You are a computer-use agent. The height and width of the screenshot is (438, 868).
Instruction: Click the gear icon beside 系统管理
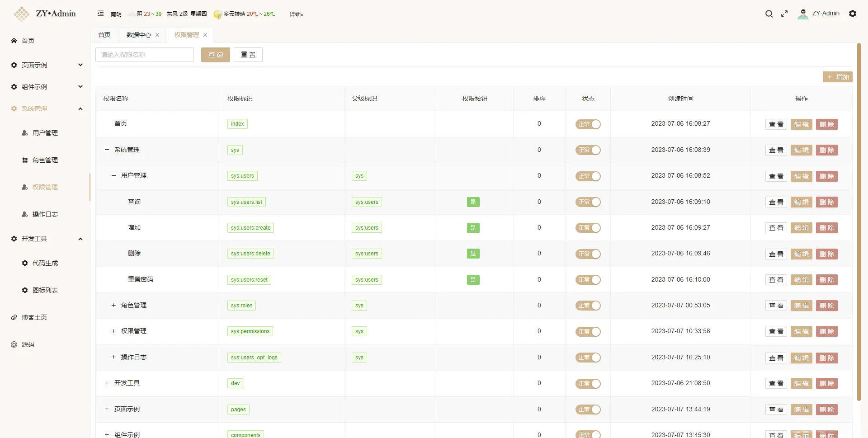pyautogui.click(x=14, y=108)
